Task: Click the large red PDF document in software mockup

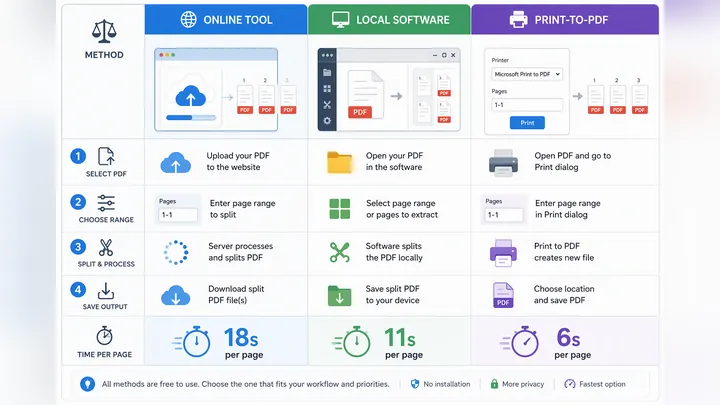Action: pyautogui.click(x=366, y=94)
